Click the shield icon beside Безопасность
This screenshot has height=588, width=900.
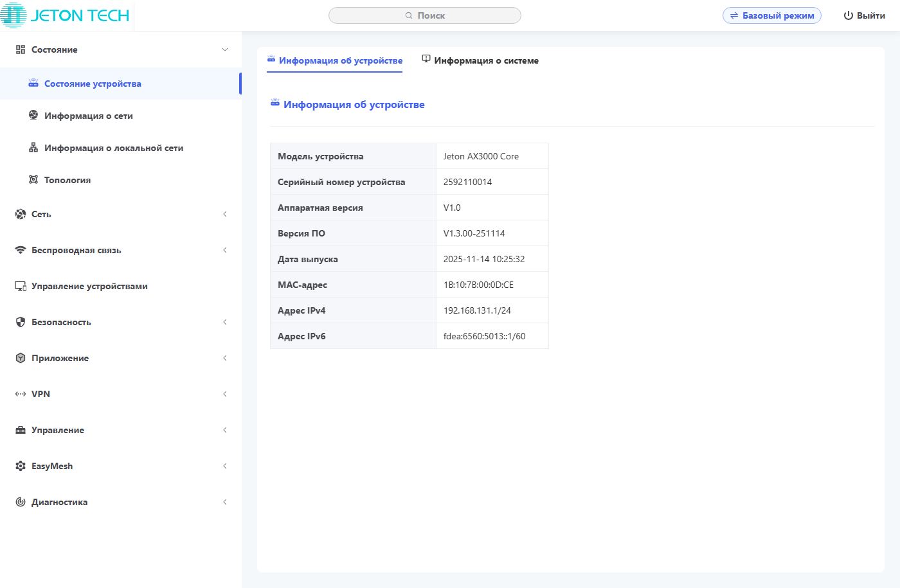tap(21, 322)
